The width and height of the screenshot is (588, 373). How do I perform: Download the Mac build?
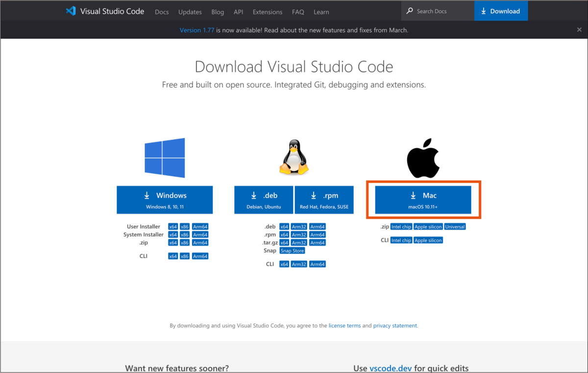[423, 200]
